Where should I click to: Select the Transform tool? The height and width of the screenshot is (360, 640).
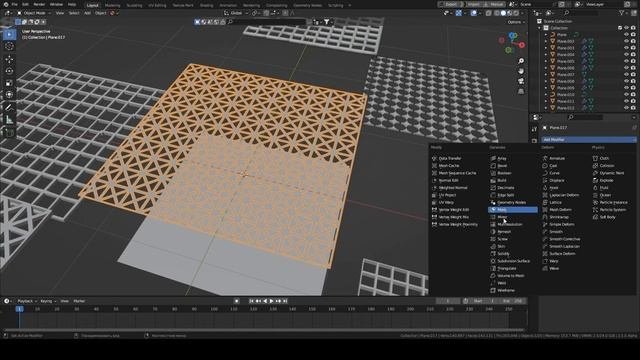9,95
